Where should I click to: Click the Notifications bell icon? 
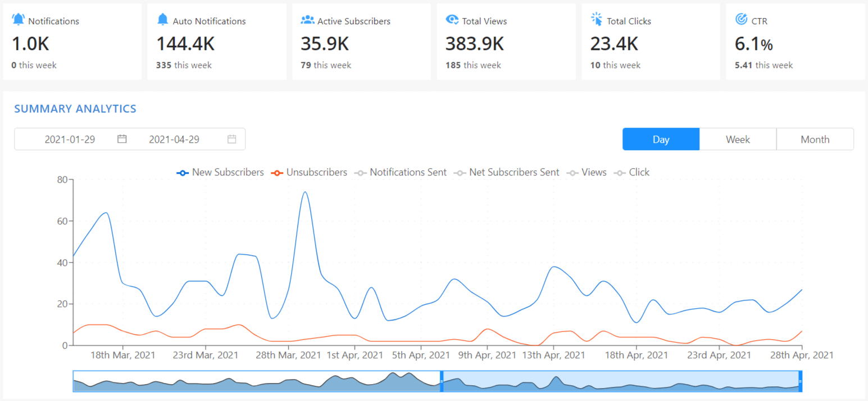(19, 20)
